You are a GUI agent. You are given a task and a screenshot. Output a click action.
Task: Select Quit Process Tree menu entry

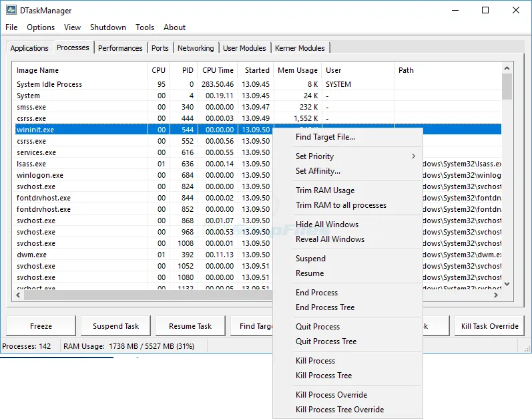(x=348, y=341)
